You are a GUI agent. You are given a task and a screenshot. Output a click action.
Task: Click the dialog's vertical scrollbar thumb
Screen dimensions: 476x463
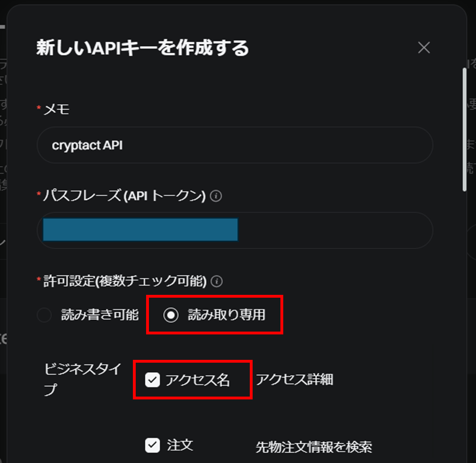(465, 130)
